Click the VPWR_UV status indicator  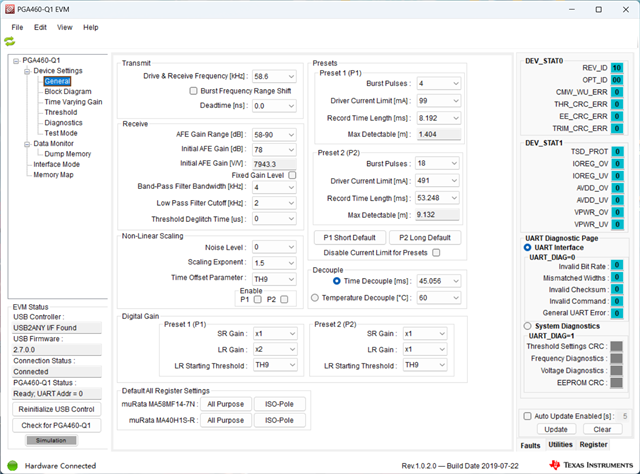coord(618,224)
